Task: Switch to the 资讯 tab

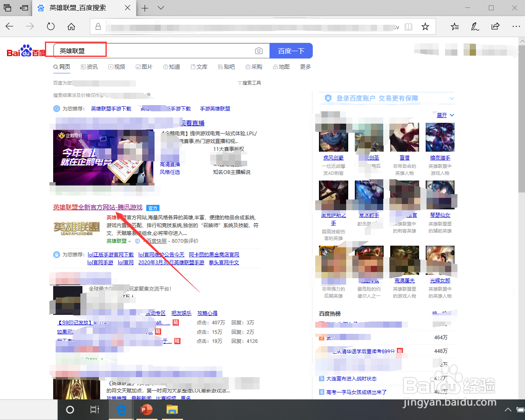Action: (89, 67)
